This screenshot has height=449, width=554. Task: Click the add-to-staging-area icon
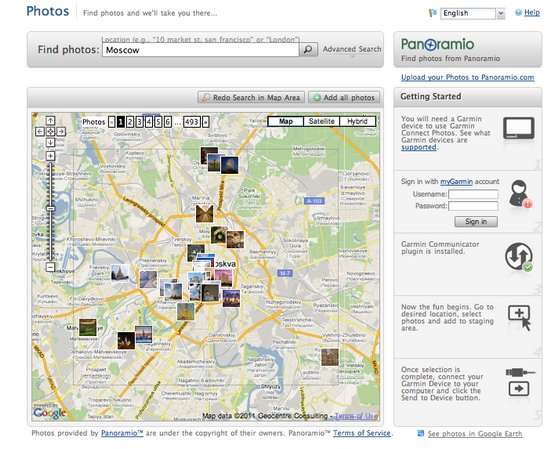(520, 317)
